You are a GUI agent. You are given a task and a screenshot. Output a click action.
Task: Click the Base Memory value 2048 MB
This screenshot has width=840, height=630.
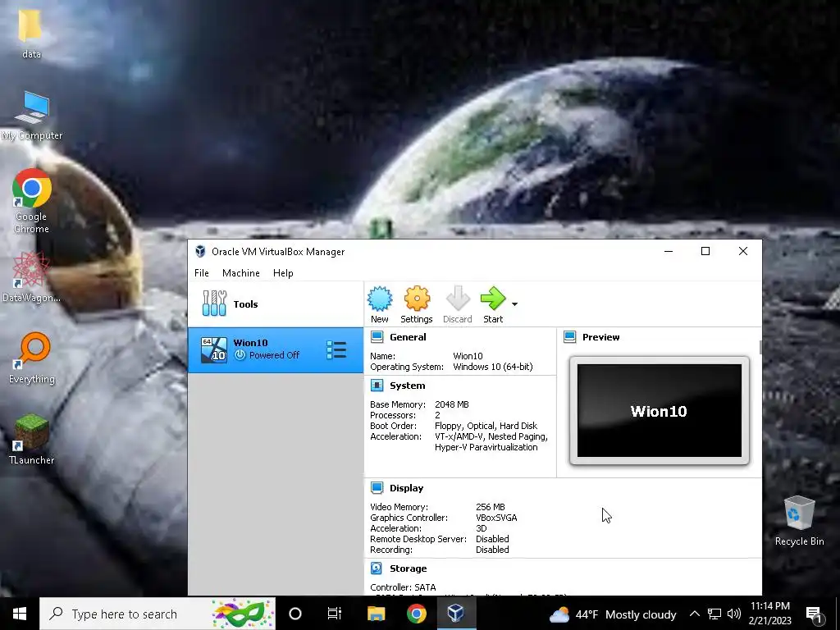tap(452, 404)
